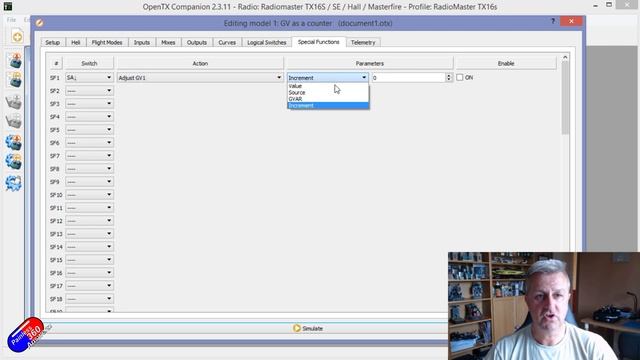Click the orange icon in dialog title bar
The width and height of the screenshot is (640, 360).
pos(40,23)
